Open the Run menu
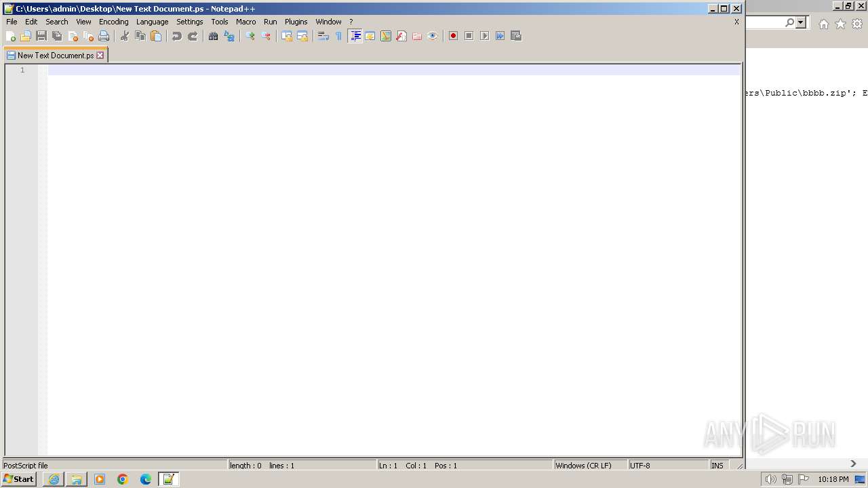868x488 pixels. tap(271, 22)
